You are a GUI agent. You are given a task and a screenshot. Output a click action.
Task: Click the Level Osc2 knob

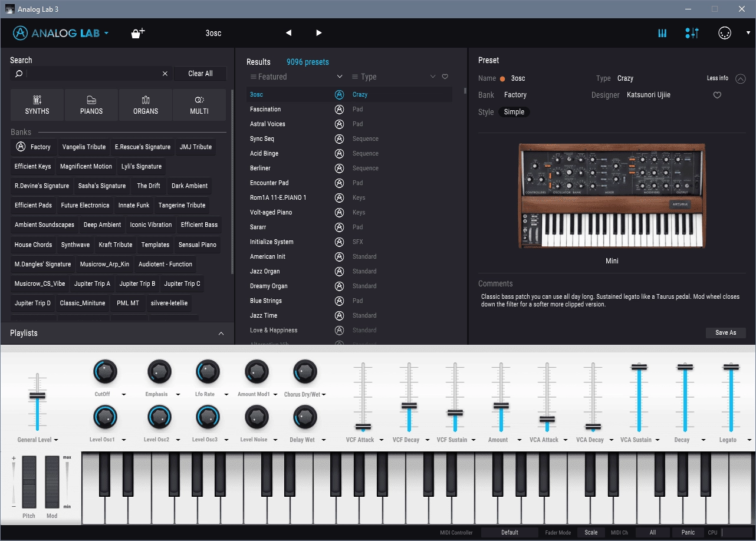pos(159,417)
